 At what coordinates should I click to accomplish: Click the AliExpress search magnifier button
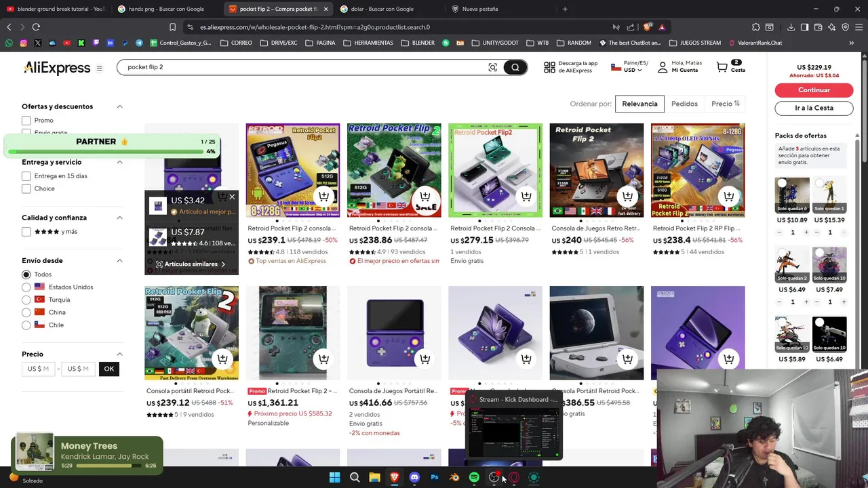pyautogui.click(x=515, y=67)
